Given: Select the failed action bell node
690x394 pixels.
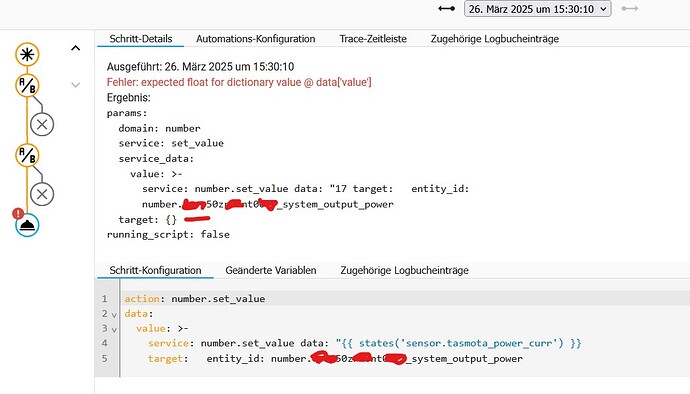Looking at the screenshot, I should [27, 225].
